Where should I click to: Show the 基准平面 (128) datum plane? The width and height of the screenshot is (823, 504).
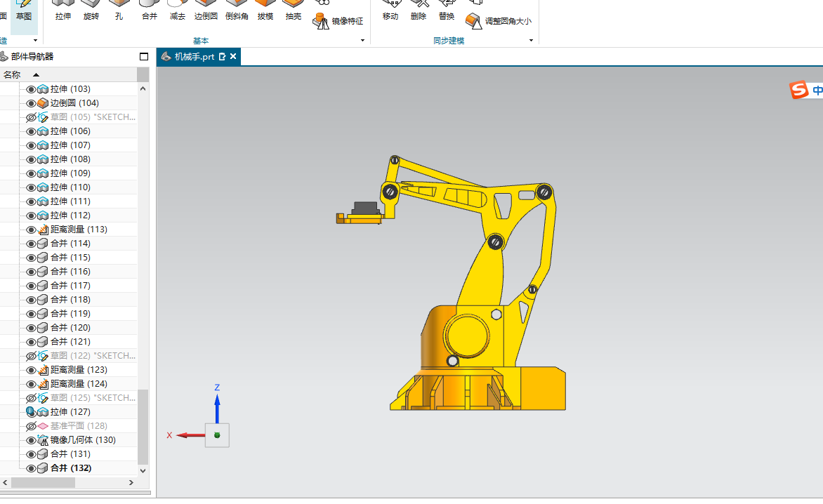point(31,426)
